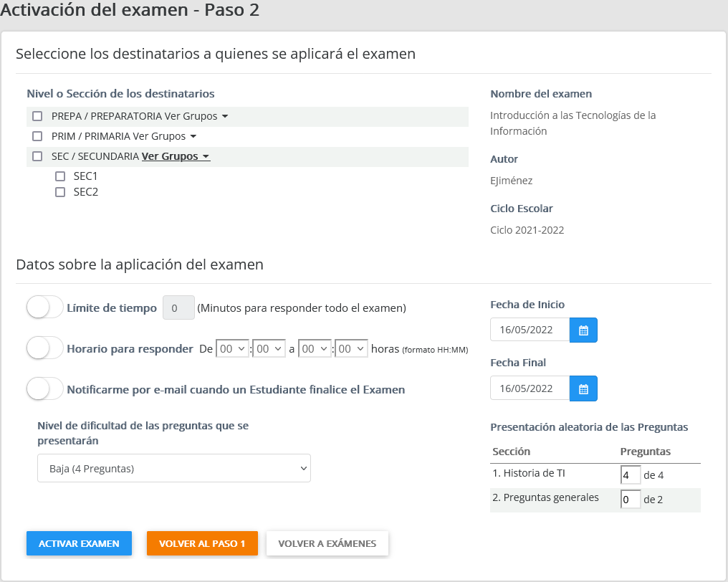Check the PRIM / PRIMARIA checkbox
Viewport: 728px width, 582px height.
coord(38,136)
